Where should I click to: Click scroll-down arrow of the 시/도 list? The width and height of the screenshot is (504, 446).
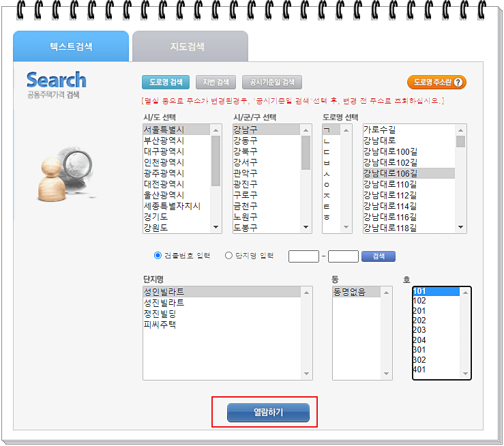pos(216,227)
